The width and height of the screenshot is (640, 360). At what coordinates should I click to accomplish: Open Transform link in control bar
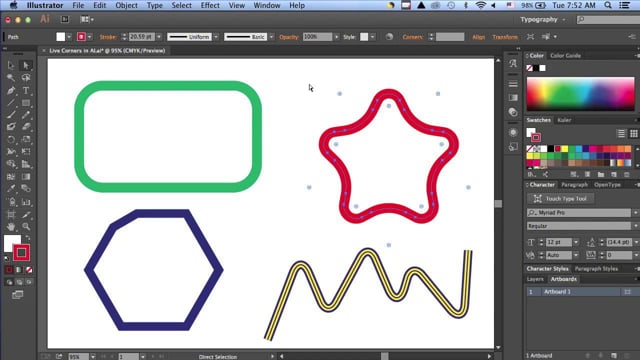point(505,37)
